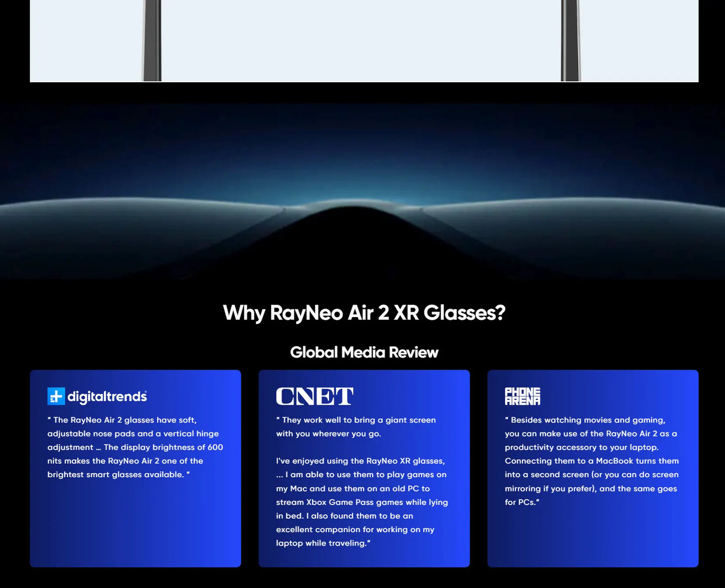Click the Phone Arena stacked wordmark icon
Viewport: 725px width, 588px height.
point(522,396)
